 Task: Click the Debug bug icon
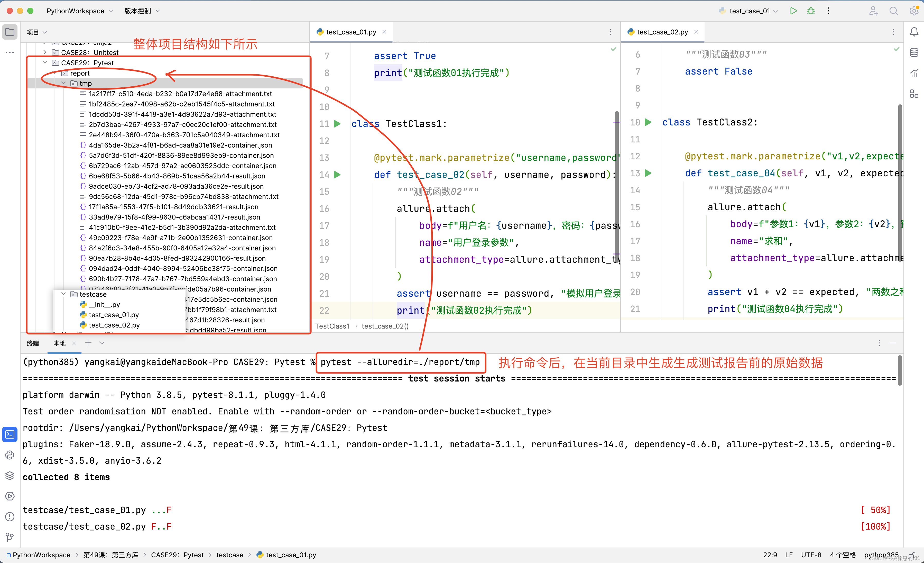[x=811, y=11]
